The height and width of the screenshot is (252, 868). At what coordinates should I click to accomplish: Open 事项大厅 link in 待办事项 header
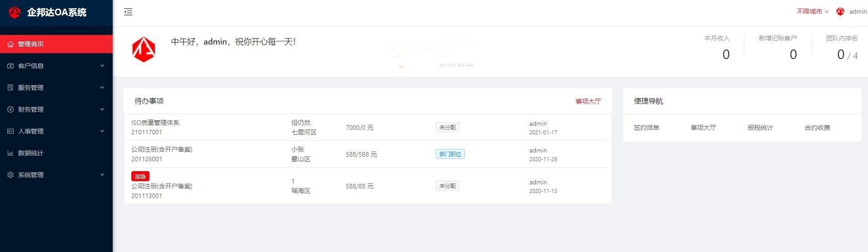pyautogui.click(x=588, y=101)
